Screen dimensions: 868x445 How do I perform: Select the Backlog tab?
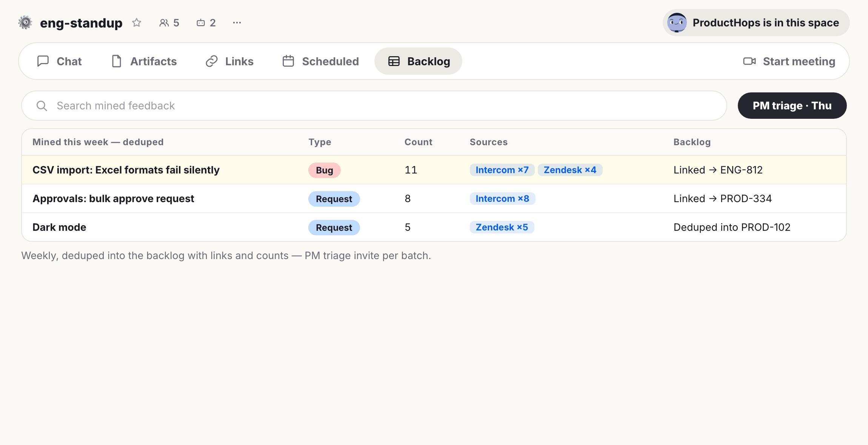pos(418,61)
